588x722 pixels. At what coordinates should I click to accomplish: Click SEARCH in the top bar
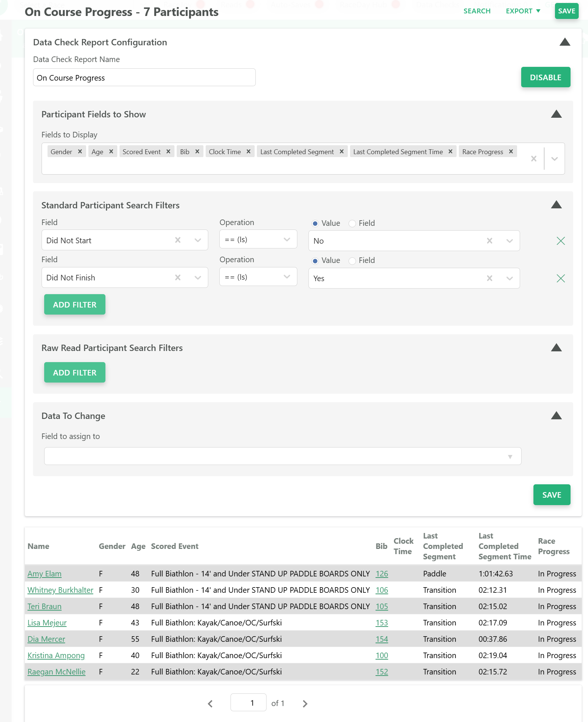[x=477, y=11]
